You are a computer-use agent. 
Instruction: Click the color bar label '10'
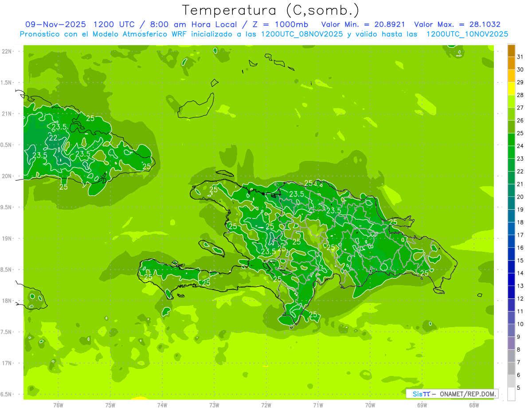coord(520,324)
